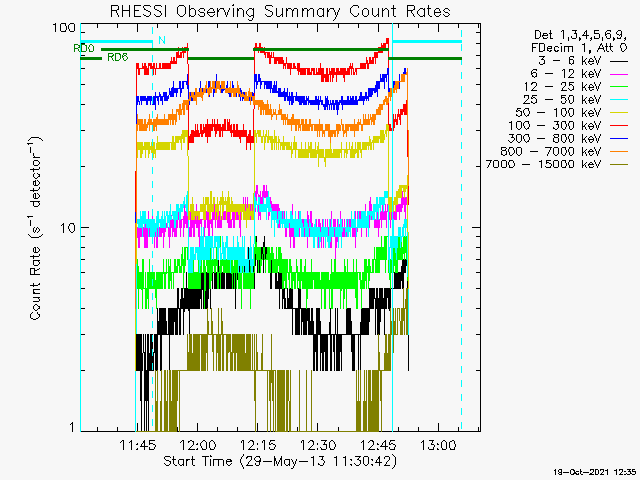
Task: Click the 13:00 time axis label
Action: [439, 445]
